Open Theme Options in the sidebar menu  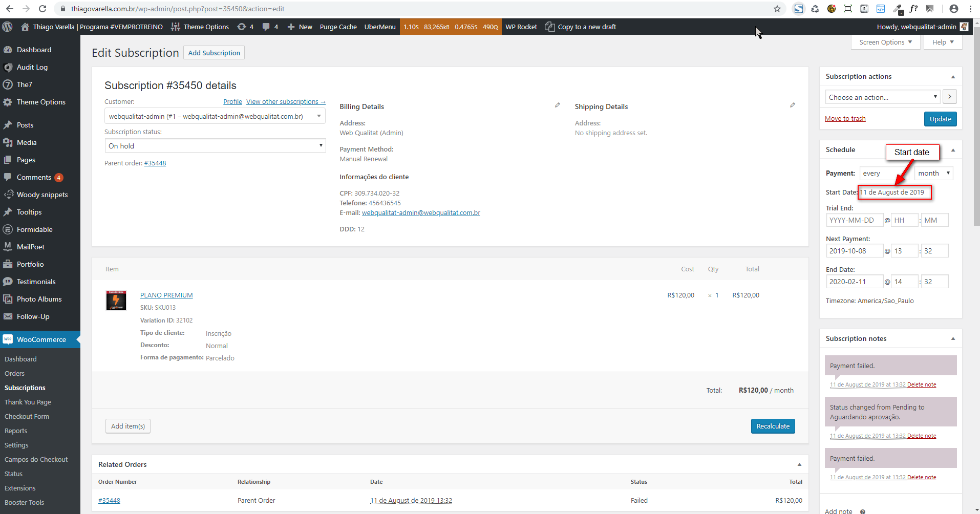click(x=40, y=102)
